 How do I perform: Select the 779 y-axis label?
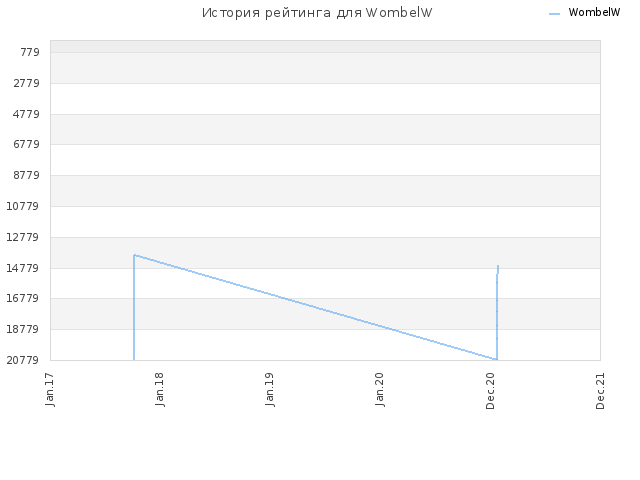pos(30,52)
